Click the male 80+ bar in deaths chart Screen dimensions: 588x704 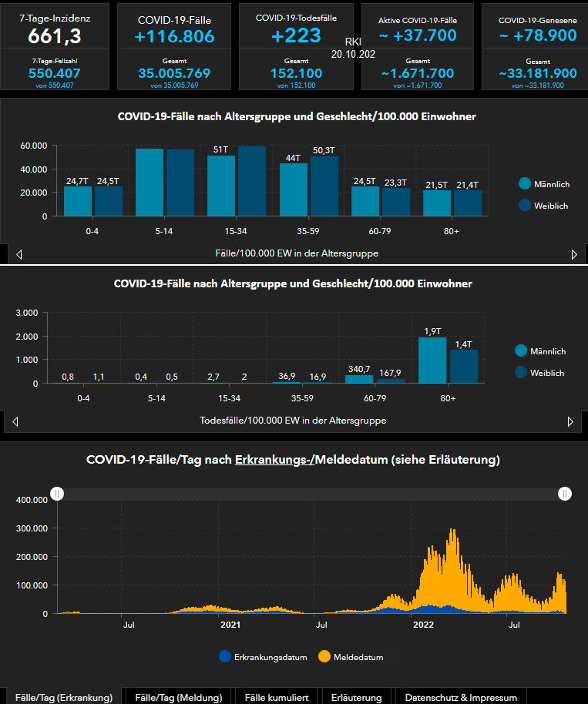pyautogui.click(x=432, y=360)
